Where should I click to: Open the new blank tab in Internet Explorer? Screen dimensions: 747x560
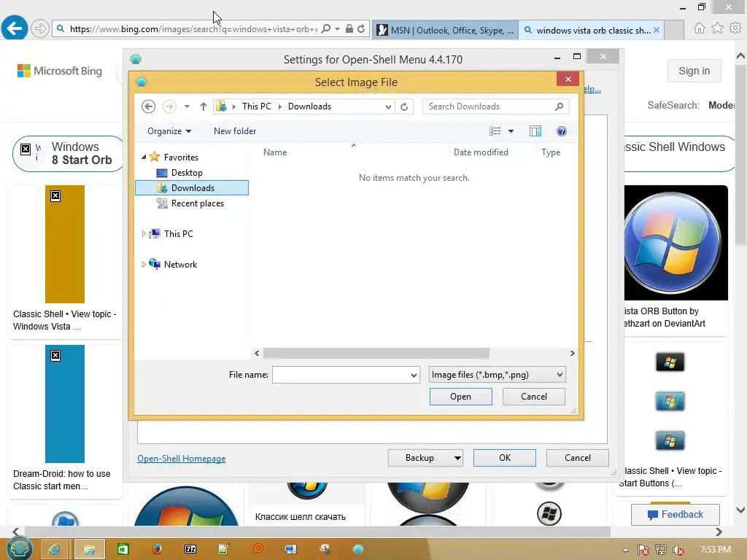tap(674, 30)
